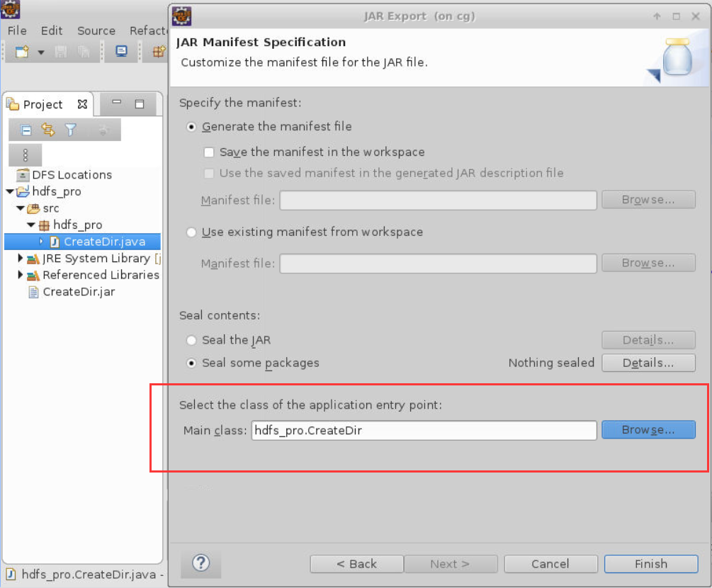712x588 pixels.
Task: Open the File menu
Action: point(17,30)
